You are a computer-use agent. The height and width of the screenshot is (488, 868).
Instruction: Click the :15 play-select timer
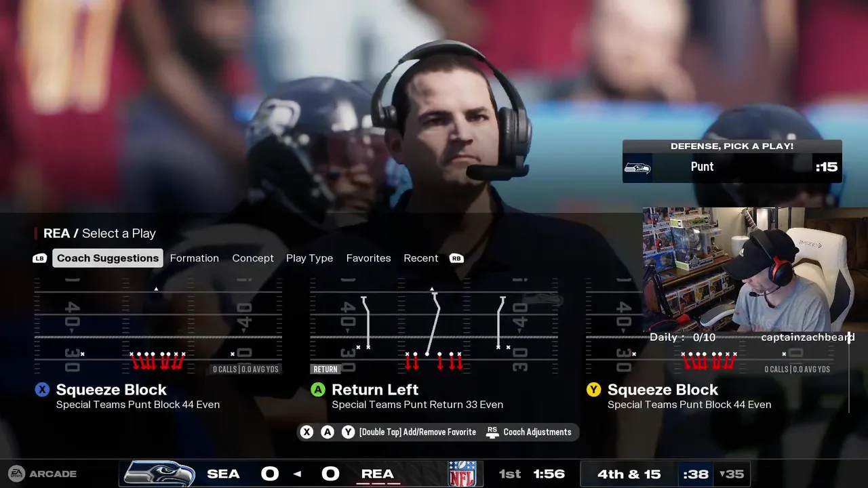tap(827, 167)
